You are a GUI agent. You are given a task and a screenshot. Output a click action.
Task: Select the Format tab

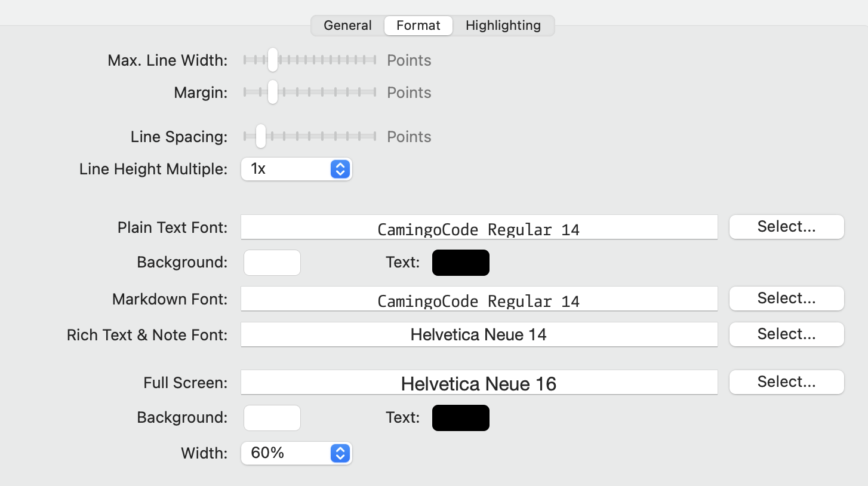click(418, 26)
